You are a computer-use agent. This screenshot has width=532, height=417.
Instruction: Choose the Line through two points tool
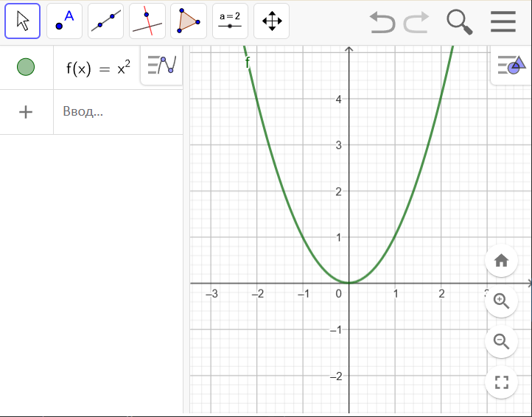point(105,21)
